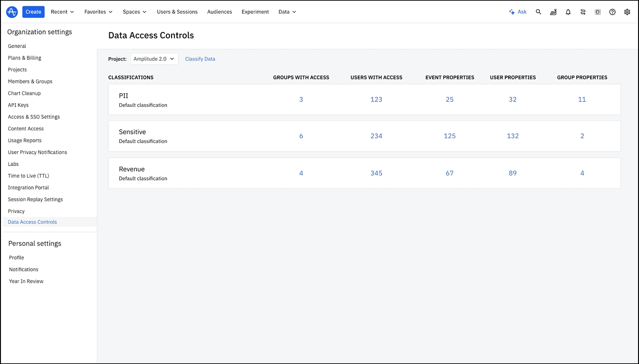
Task: Open Chart Cleanup settings
Action: 24,94
